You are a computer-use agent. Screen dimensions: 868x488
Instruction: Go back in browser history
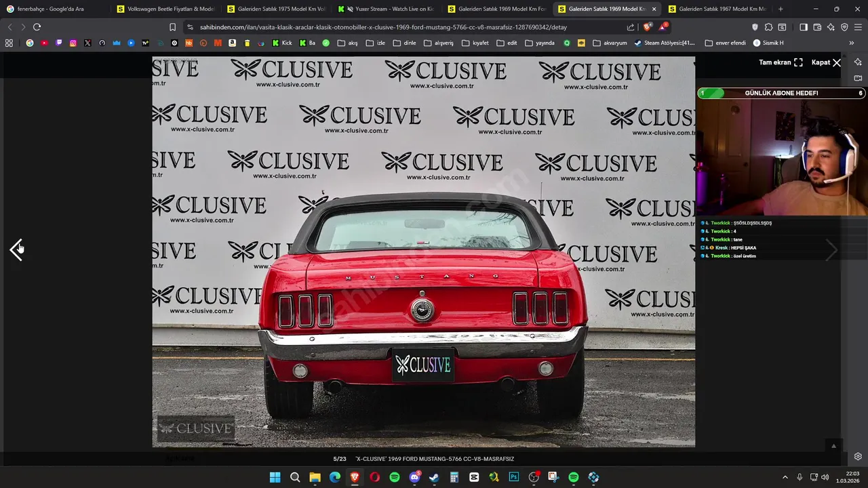[x=9, y=27]
